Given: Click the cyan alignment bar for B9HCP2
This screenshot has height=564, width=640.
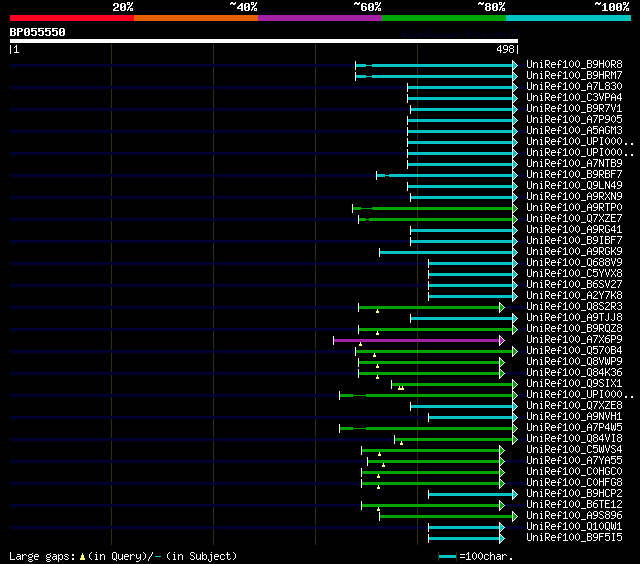Looking at the screenshot, I should [x=471, y=495].
